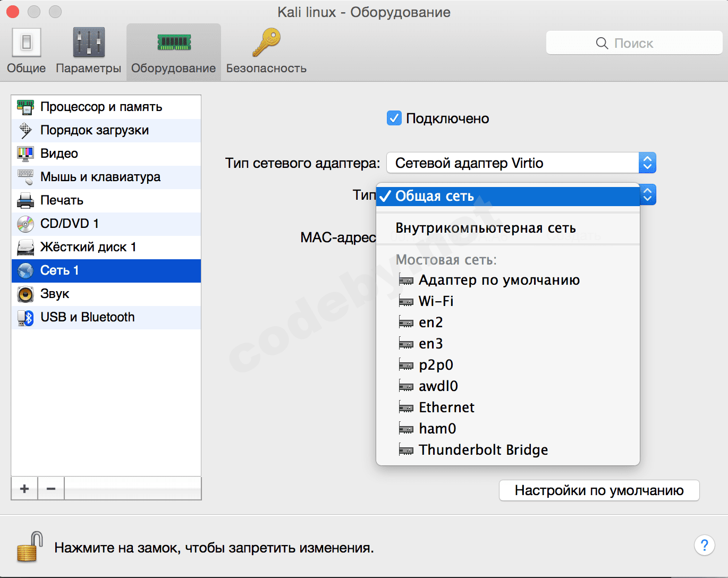Open the Тип сетевого адаптера dropdown
The image size is (728, 578).
click(x=521, y=163)
